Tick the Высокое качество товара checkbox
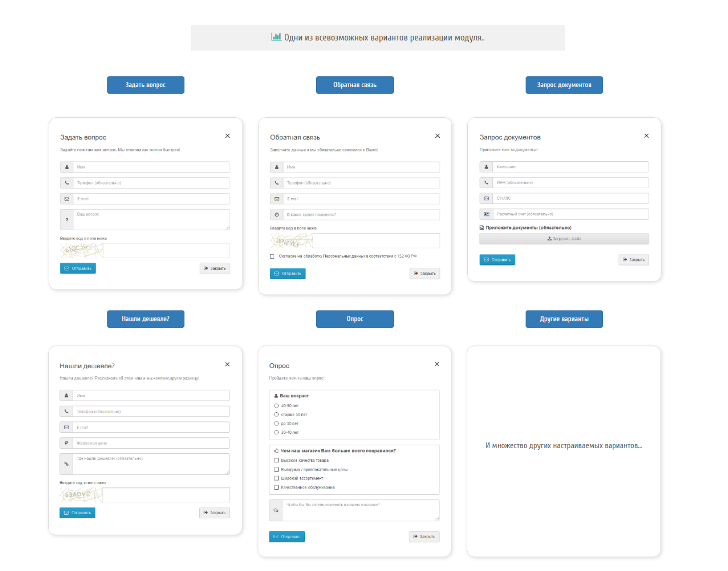Viewport: 728px width, 571px height. point(276,460)
